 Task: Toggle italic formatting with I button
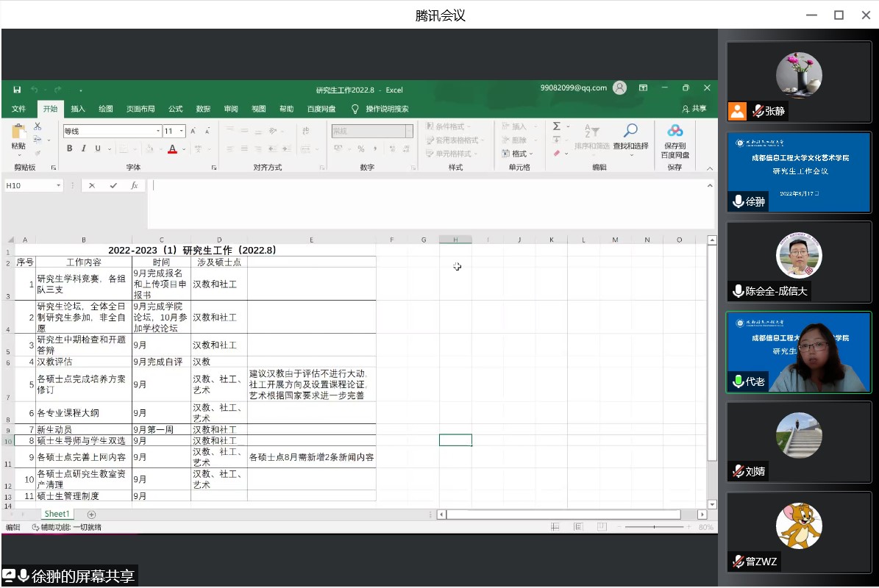[84, 148]
